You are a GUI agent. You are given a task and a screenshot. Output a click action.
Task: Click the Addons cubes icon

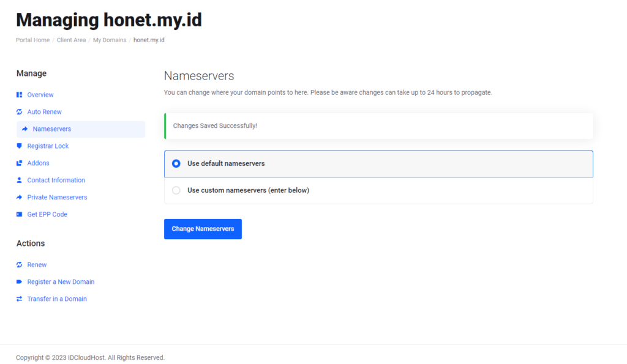(x=20, y=163)
